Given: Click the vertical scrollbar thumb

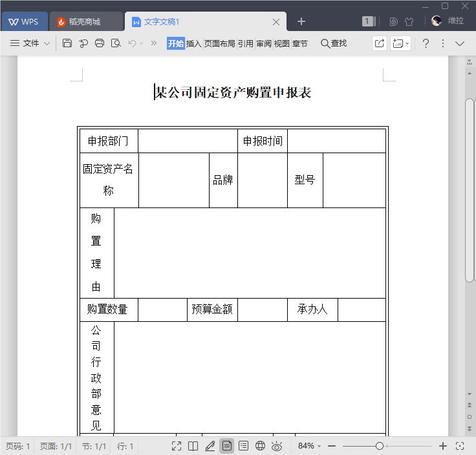Looking at the screenshot, I should [470, 190].
